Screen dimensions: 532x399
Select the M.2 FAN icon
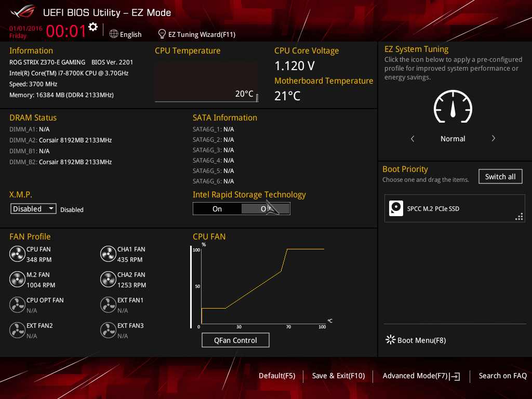click(x=17, y=279)
